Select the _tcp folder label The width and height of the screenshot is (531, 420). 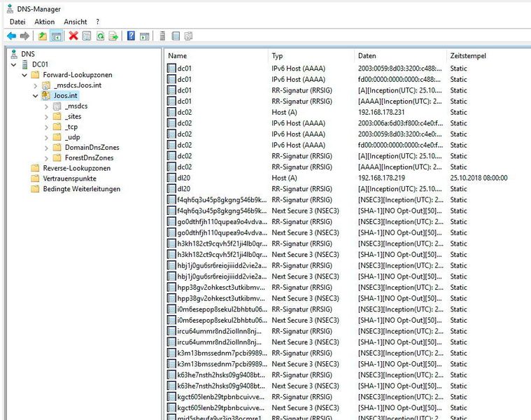point(71,127)
